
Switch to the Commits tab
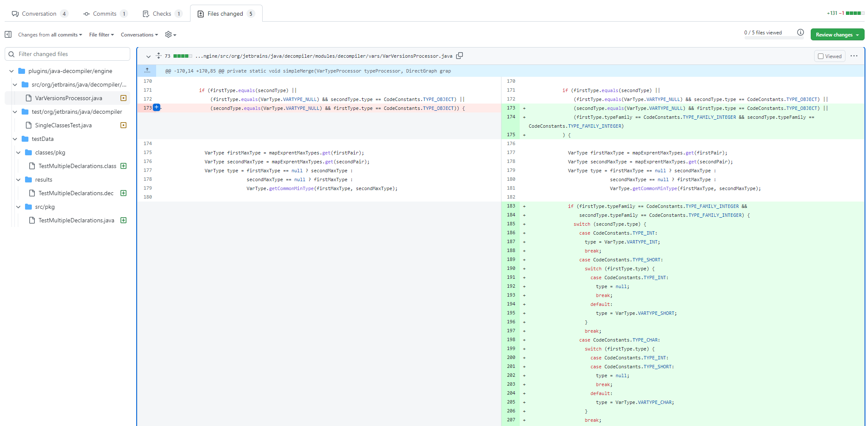pyautogui.click(x=105, y=14)
